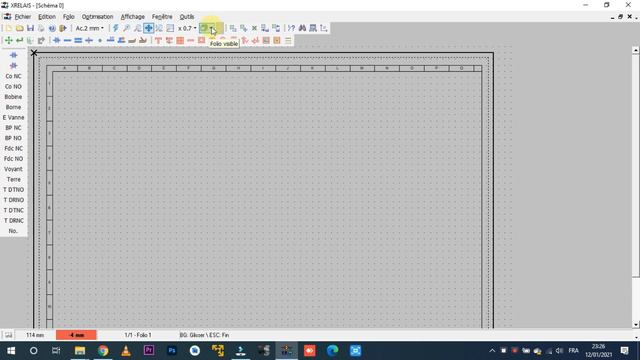Select the T DTNC component
Screen dimensions: 640x360
click(x=13, y=210)
